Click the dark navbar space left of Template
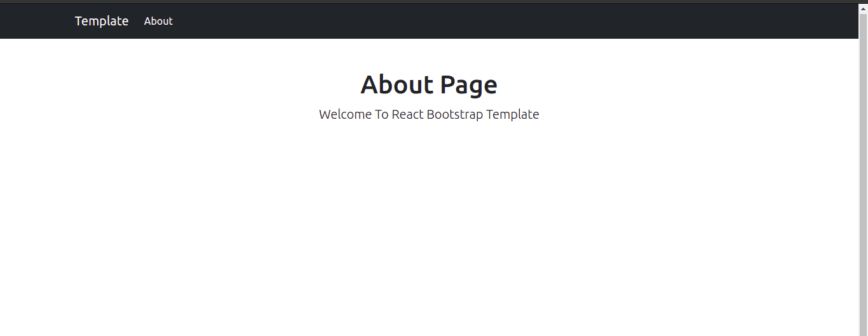 [x=35, y=21]
